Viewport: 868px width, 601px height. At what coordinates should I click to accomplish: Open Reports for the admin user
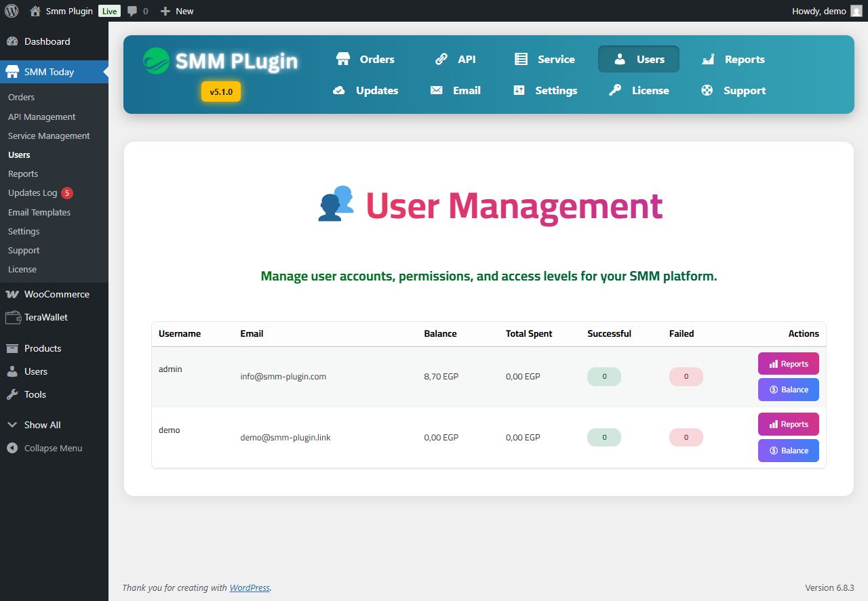(789, 364)
